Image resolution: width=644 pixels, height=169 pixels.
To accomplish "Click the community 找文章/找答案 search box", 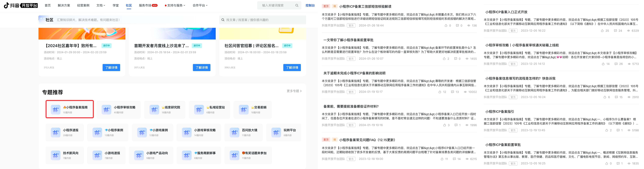I will (x=262, y=20).
